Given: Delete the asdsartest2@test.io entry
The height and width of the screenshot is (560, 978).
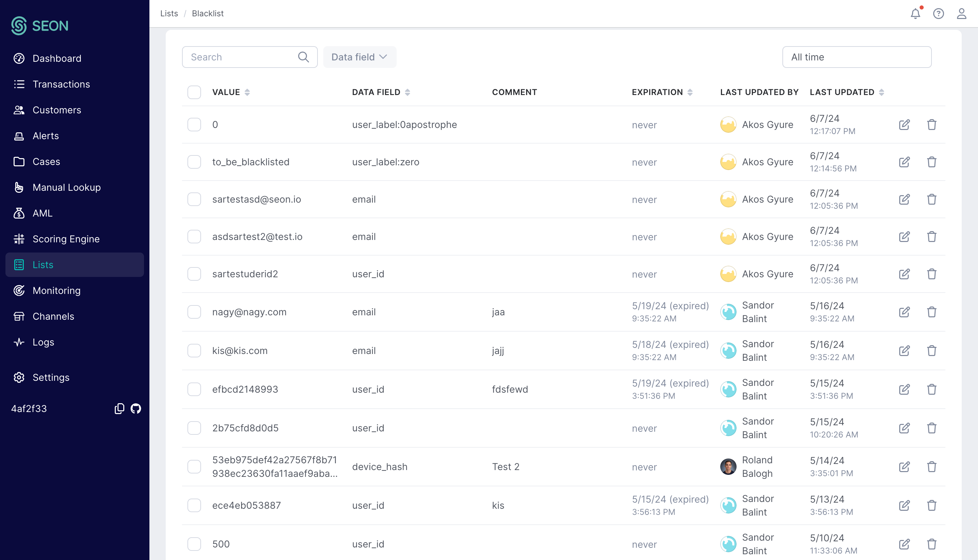Looking at the screenshot, I should point(931,237).
